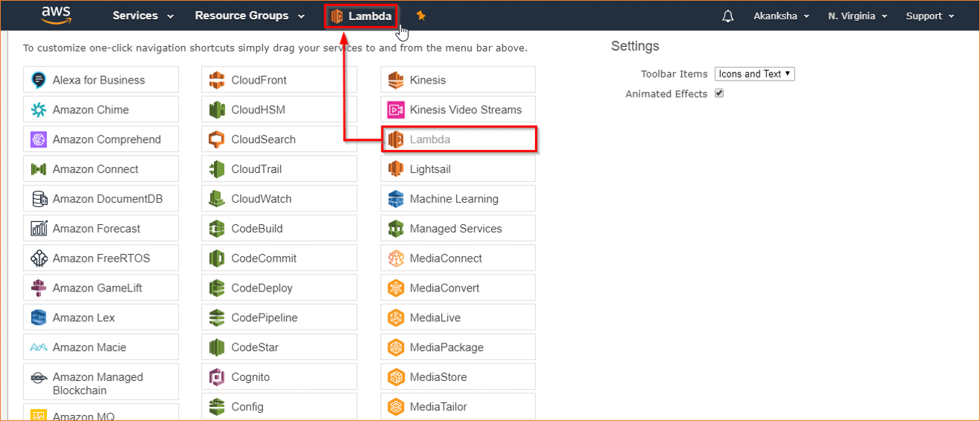Choose the CodeDeploy service tile
The height and width of the screenshot is (421, 980).
279,288
